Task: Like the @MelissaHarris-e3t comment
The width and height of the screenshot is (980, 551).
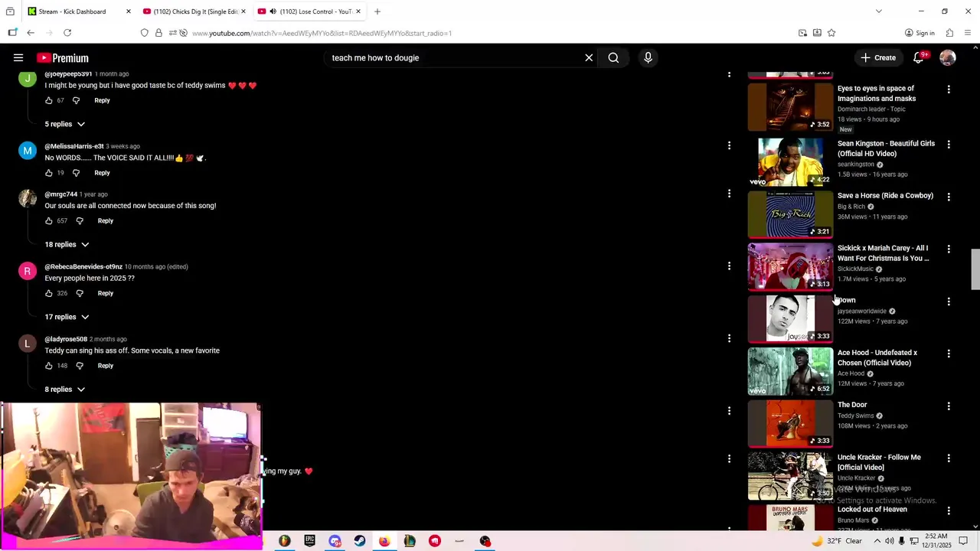Action: [49, 173]
